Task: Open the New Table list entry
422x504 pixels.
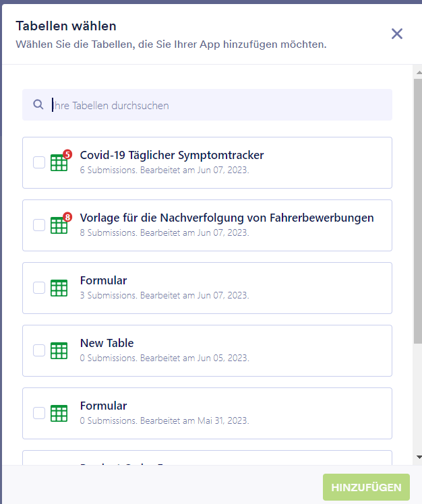Action: [107, 343]
